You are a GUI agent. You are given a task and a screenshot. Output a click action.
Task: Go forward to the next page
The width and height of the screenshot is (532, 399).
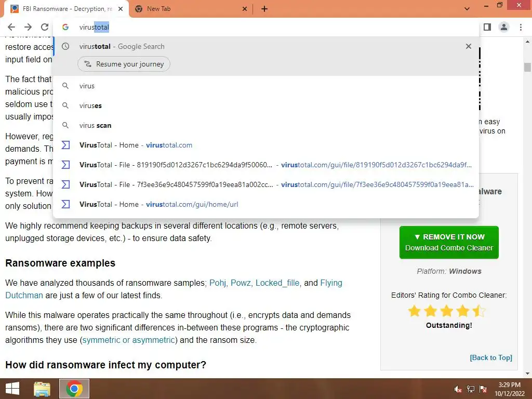(28, 27)
